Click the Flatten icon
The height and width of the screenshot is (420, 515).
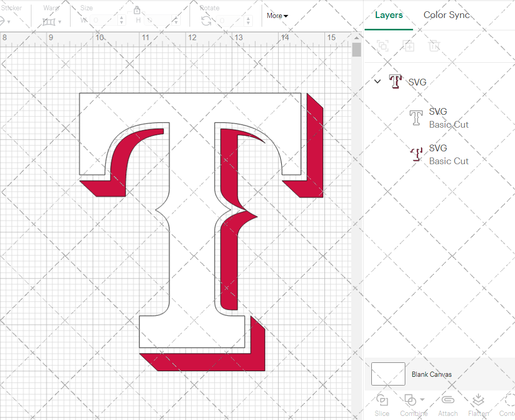click(478, 400)
